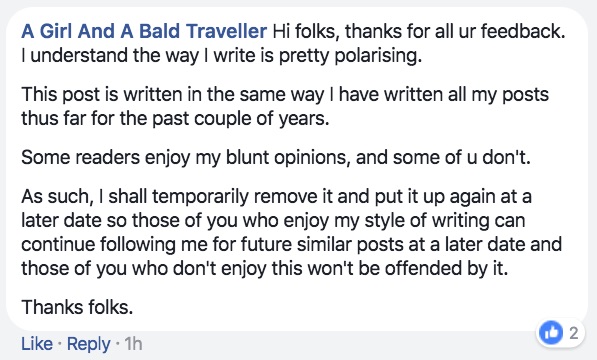Click the blue thumbs-up reaction icon
Screen dimensions: 597x360
551,333
